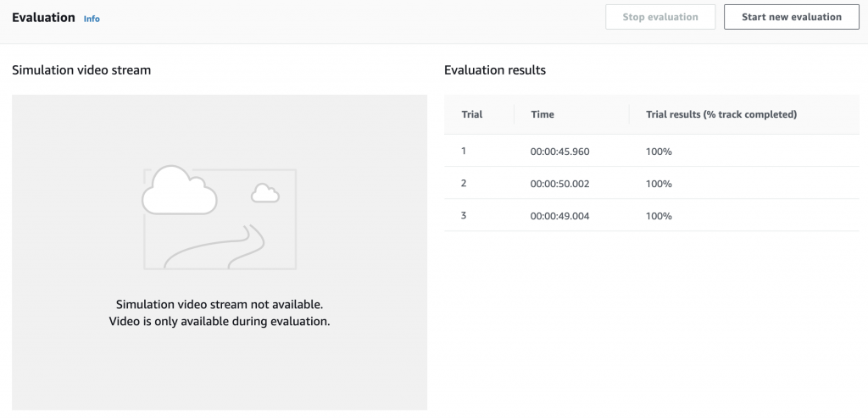This screenshot has width=868, height=420.
Task: Select trial 1 row number
Action: [x=464, y=151]
